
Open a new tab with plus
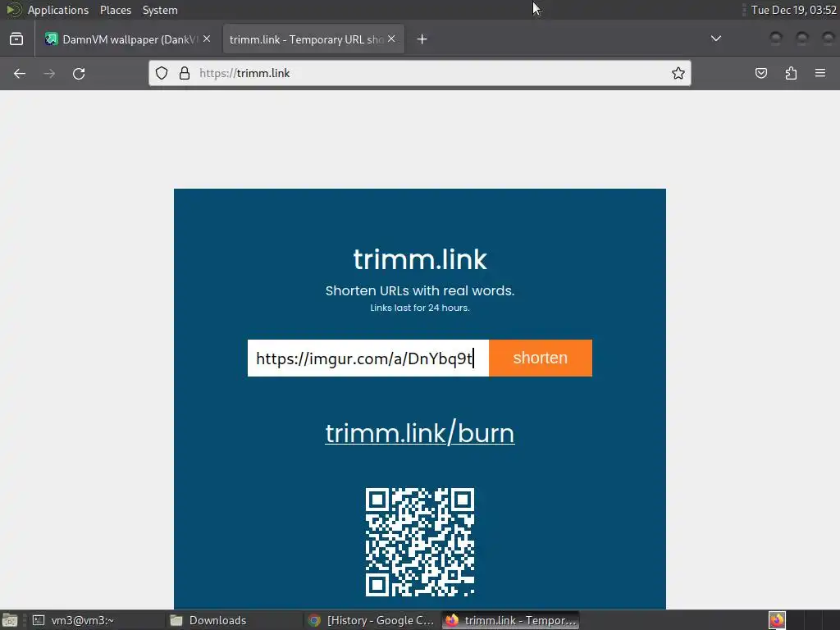(422, 39)
